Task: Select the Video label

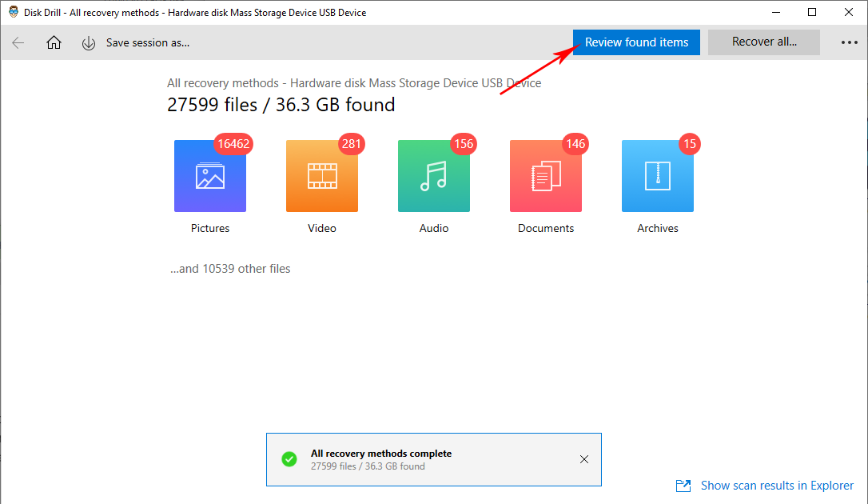Action: [322, 228]
